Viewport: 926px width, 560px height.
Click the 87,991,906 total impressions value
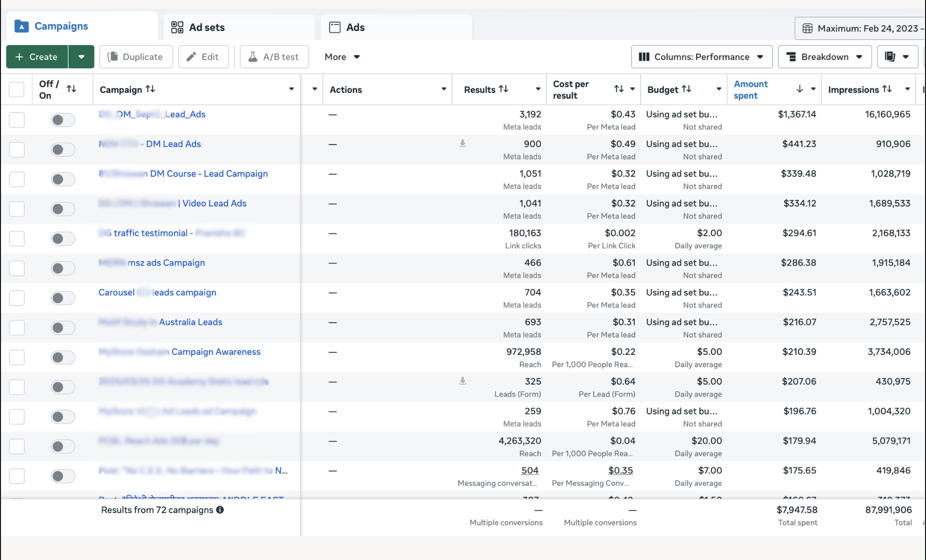[x=889, y=510]
